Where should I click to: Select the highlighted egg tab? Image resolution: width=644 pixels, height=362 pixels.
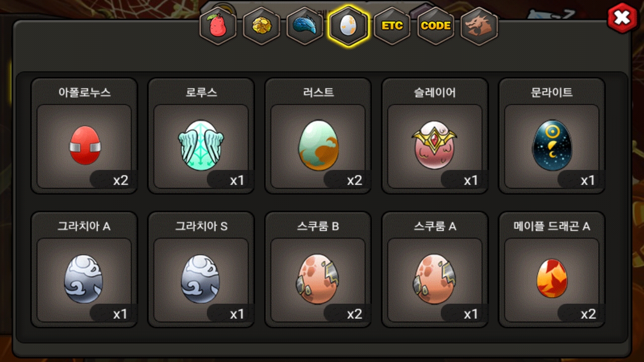(x=348, y=26)
